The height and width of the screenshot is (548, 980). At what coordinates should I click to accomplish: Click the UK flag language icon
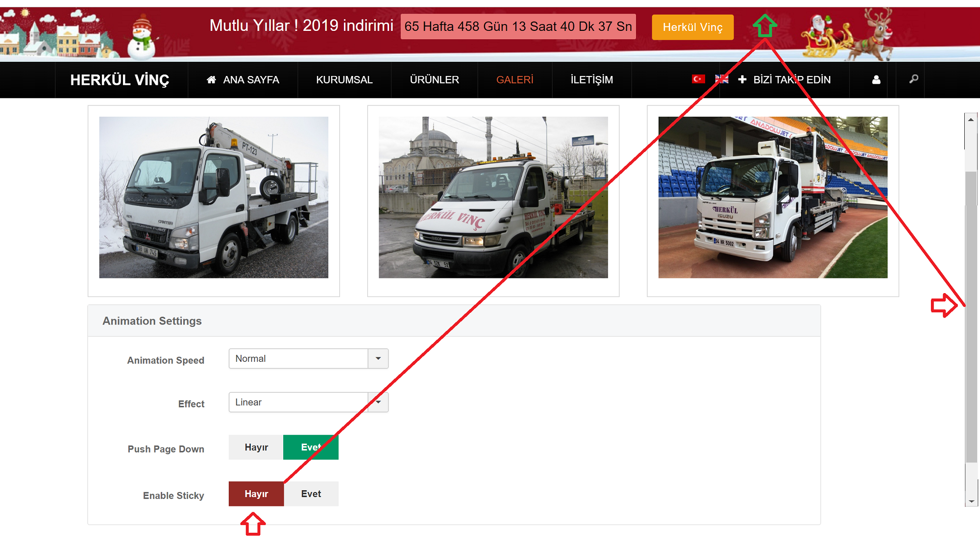click(x=721, y=79)
